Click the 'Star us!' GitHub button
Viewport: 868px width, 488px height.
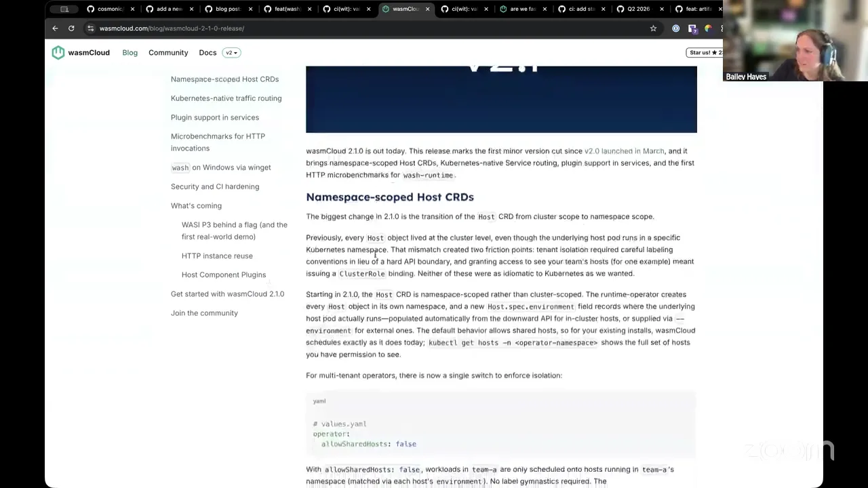705,53
